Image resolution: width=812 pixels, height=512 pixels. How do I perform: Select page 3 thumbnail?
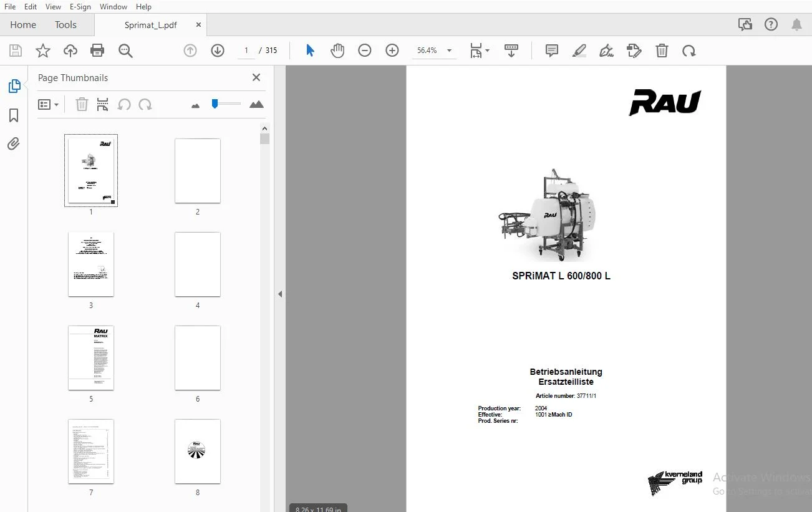(91, 264)
